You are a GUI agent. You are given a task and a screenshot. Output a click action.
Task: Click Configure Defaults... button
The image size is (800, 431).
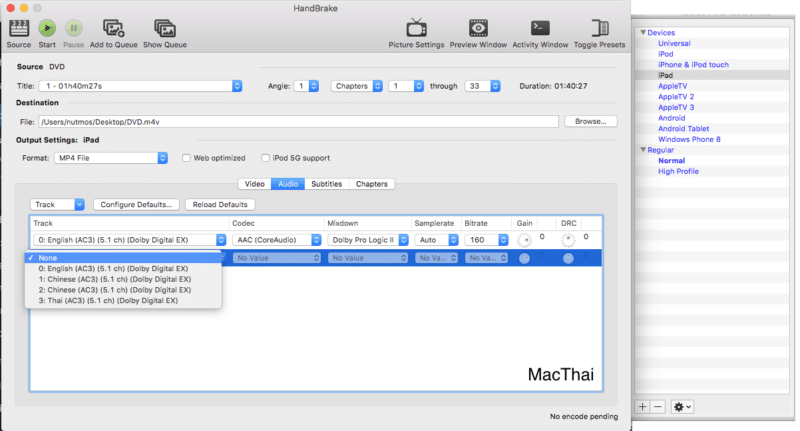tap(136, 205)
